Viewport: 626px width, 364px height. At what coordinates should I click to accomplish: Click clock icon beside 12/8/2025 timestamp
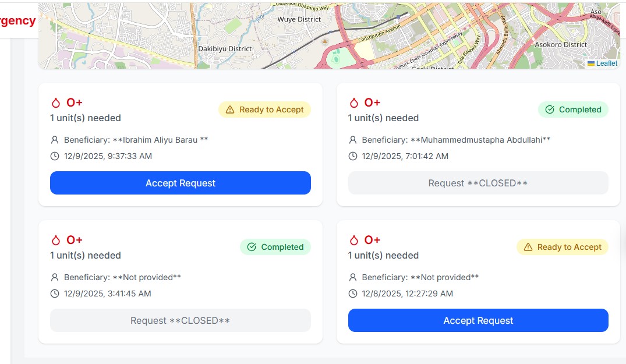tap(353, 294)
